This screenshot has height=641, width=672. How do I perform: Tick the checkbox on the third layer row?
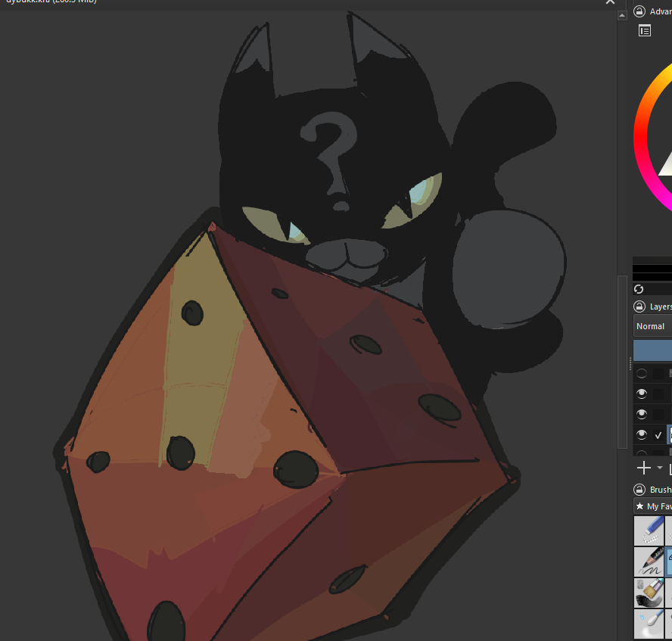click(x=658, y=414)
